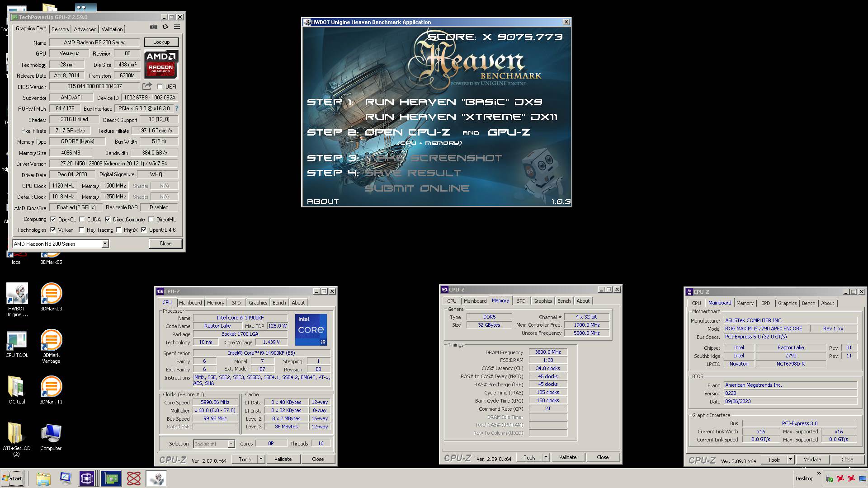Toggle the UEFI checkbox
The height and width of the screenshot is (488, 868).
click(160, 86)
